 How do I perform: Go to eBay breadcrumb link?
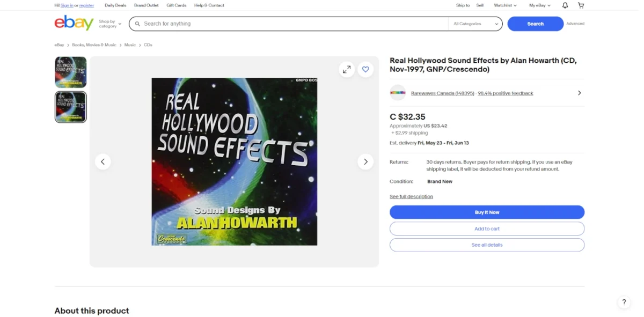point(59,45)
